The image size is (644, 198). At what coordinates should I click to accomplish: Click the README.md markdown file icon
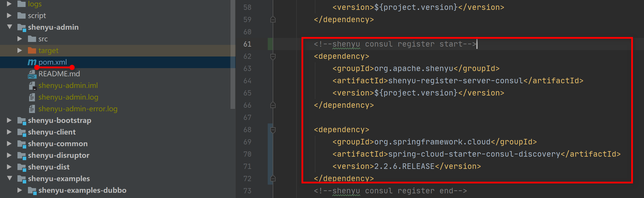pyautogui.click(x=32, y=74)
